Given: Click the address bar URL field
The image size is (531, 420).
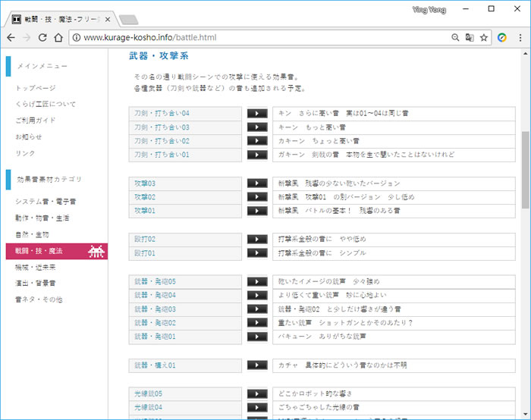Looking at the screenshot, I should (258, 37).
